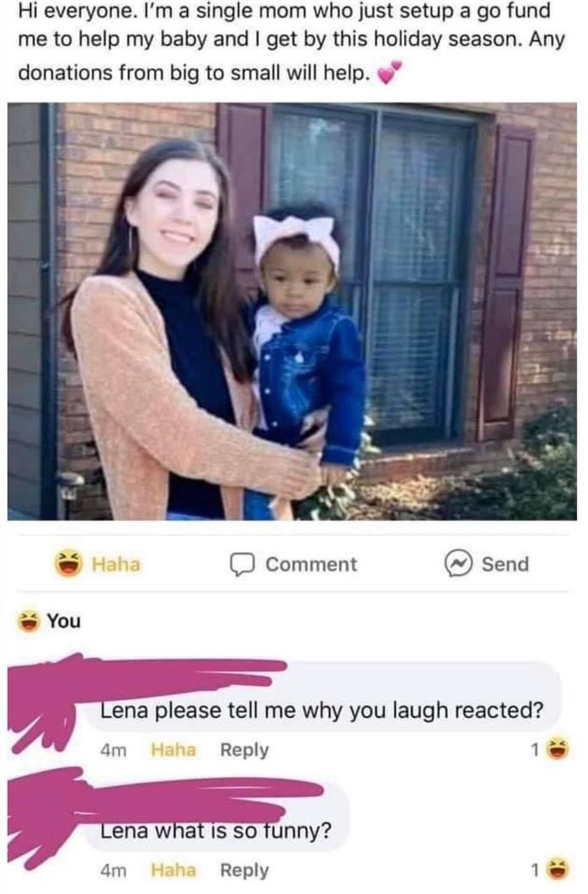This screenshot has height=894, width=588.
Task: Click Reply under "why you laugh reacted" comment
Action: tap(244, 749)
